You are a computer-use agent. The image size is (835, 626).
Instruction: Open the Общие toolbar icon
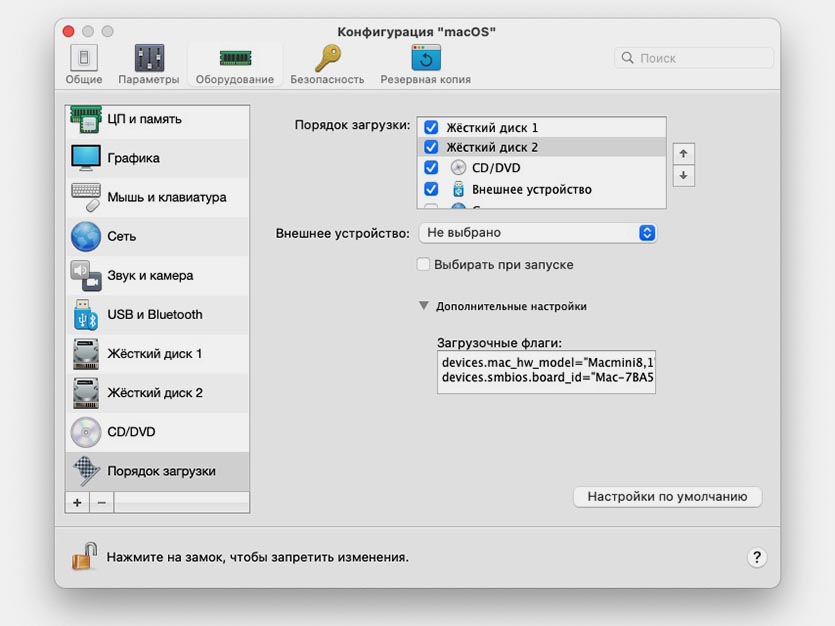click(x=84, y=57)
